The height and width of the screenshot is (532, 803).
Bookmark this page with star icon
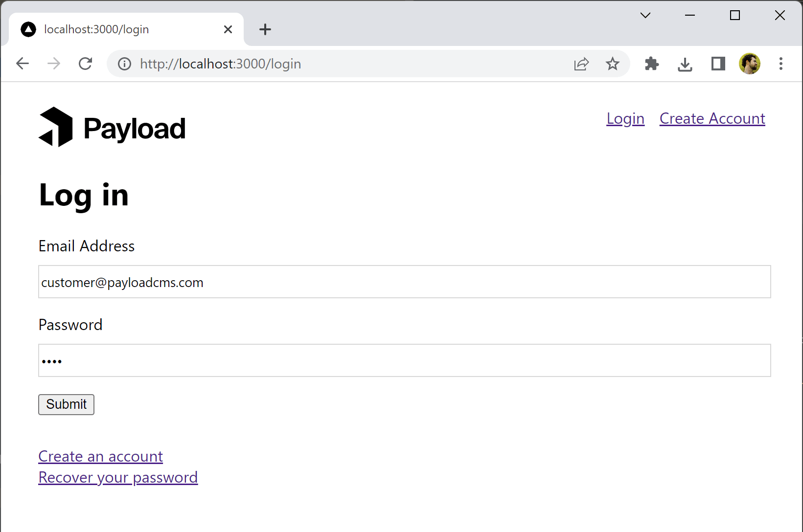613,64
